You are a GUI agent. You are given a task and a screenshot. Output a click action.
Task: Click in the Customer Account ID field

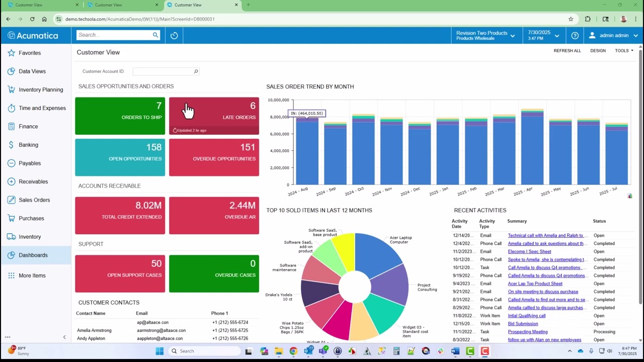[163, 71]
